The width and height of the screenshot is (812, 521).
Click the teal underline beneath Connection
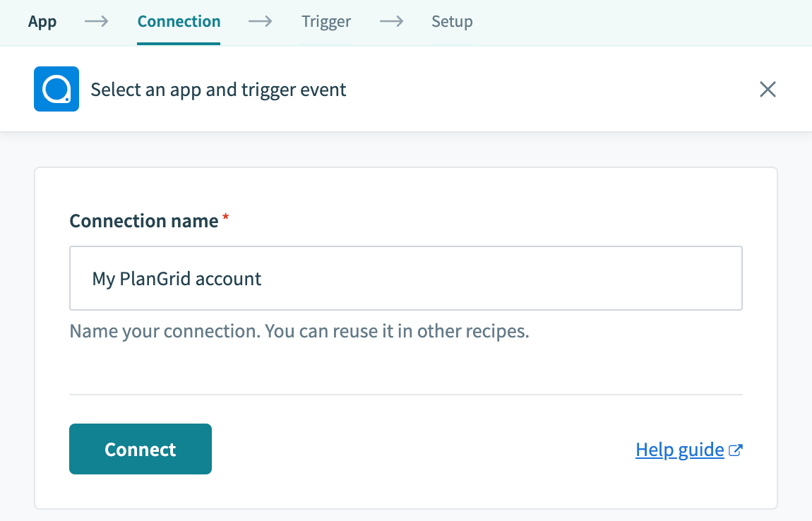click(179, 42)
